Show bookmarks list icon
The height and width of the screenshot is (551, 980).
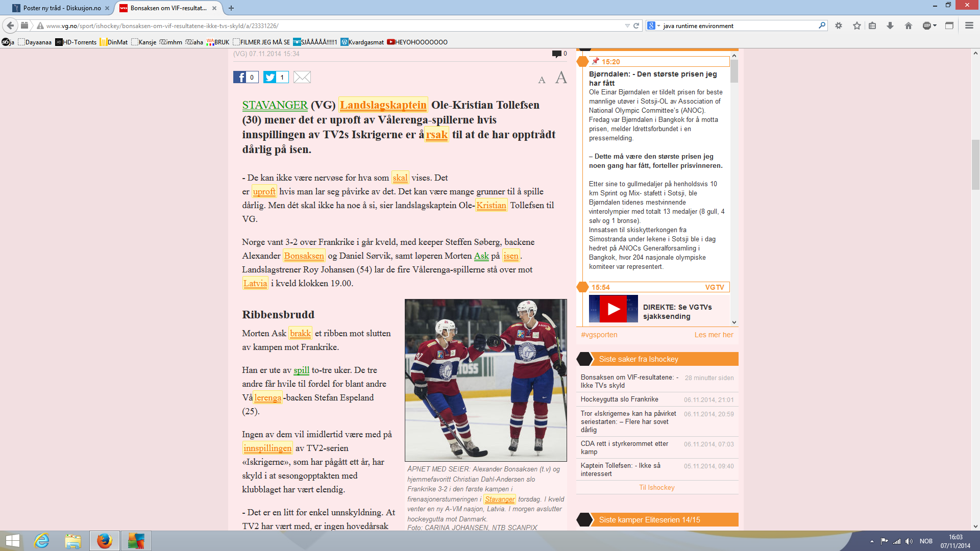872,26
